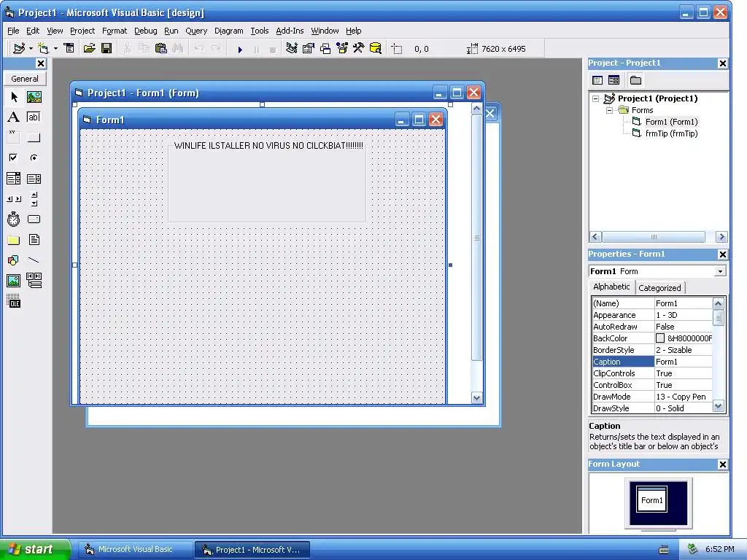Click the Windows start button

35,549
